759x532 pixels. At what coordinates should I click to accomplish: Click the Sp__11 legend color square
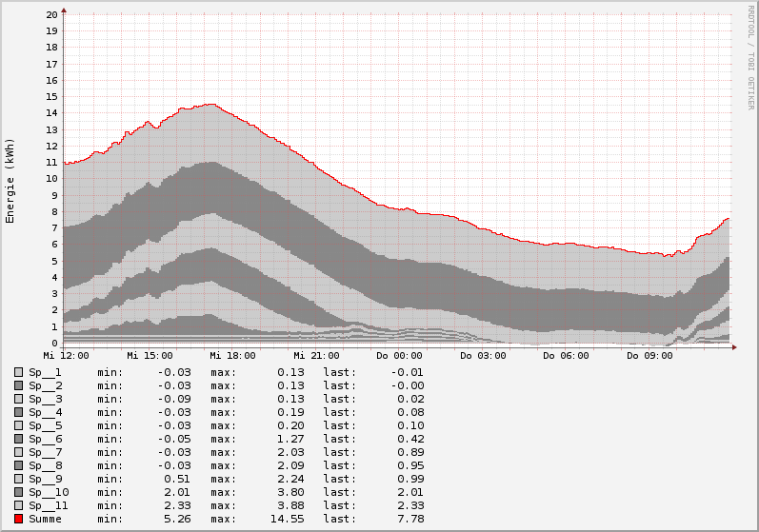point(18,505)
